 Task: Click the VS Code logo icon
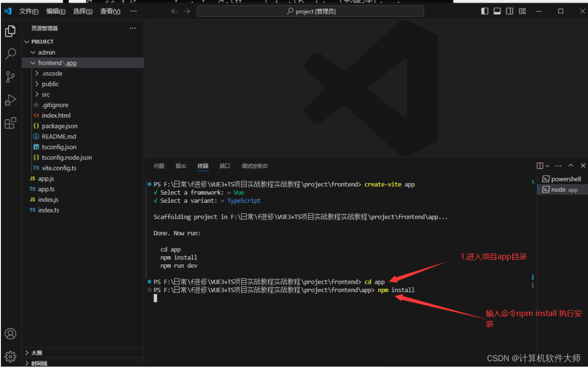coord(8,11)
